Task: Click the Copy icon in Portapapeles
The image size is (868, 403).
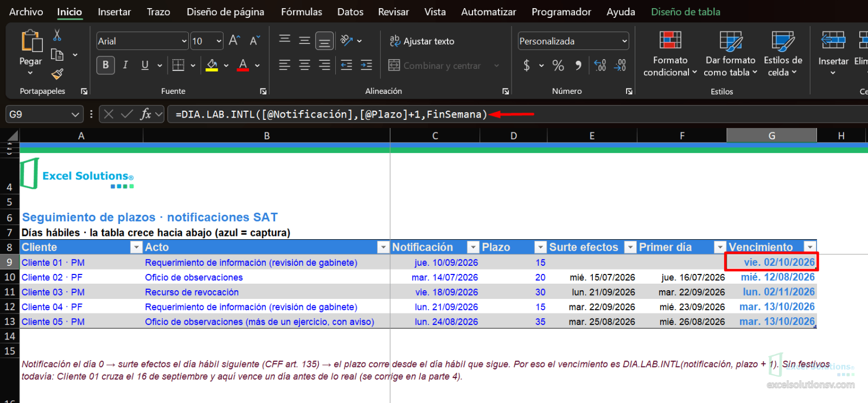Action: tap(57, 54)
